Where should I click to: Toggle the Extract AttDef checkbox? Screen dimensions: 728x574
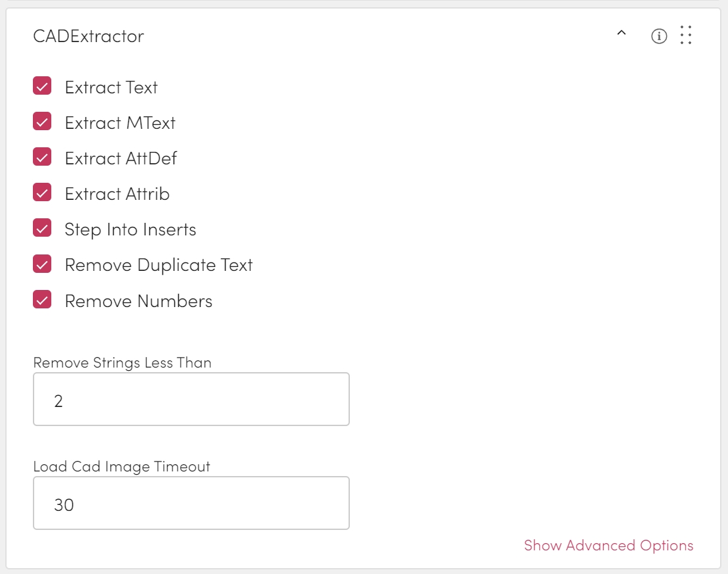(x=42, y=158)
